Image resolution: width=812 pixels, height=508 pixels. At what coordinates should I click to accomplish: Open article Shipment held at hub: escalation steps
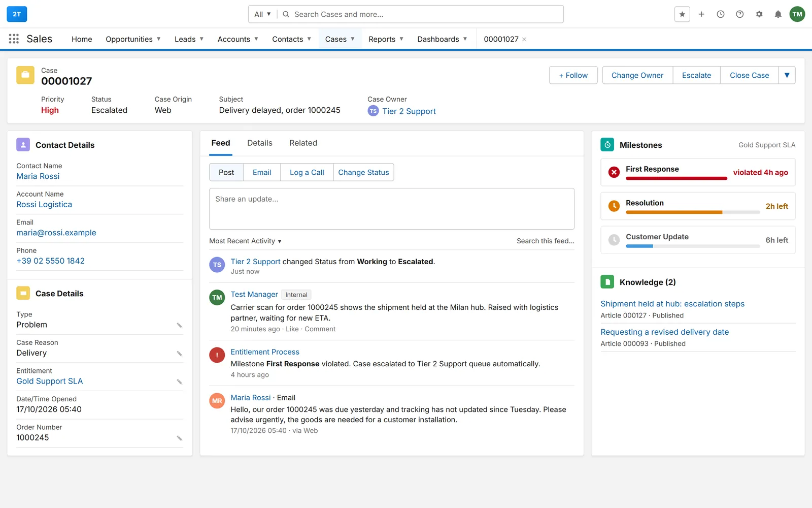point(672,304)
